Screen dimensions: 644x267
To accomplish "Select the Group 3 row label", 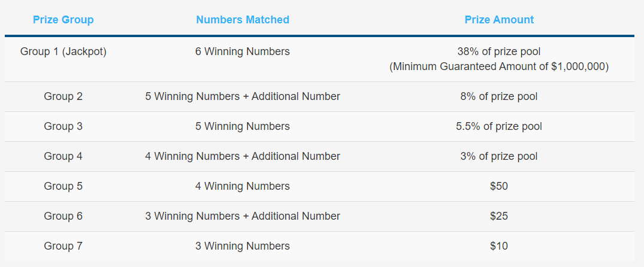I will 63,126.
